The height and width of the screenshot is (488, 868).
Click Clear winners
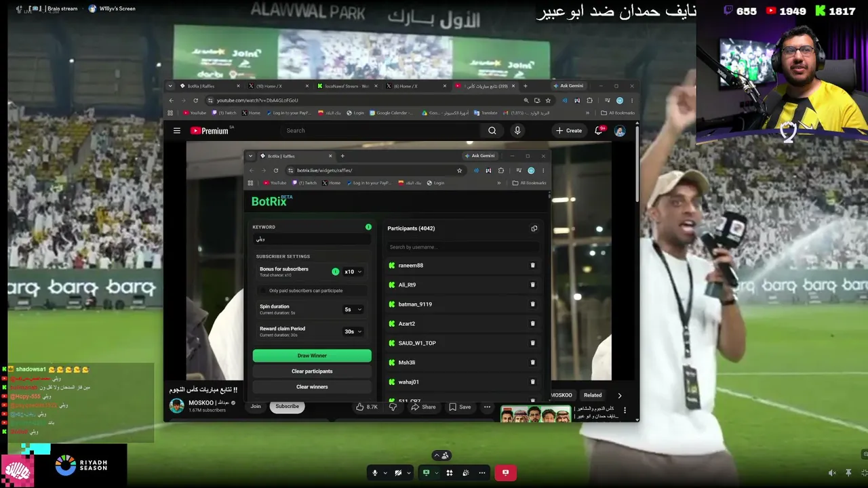[312, 387]
